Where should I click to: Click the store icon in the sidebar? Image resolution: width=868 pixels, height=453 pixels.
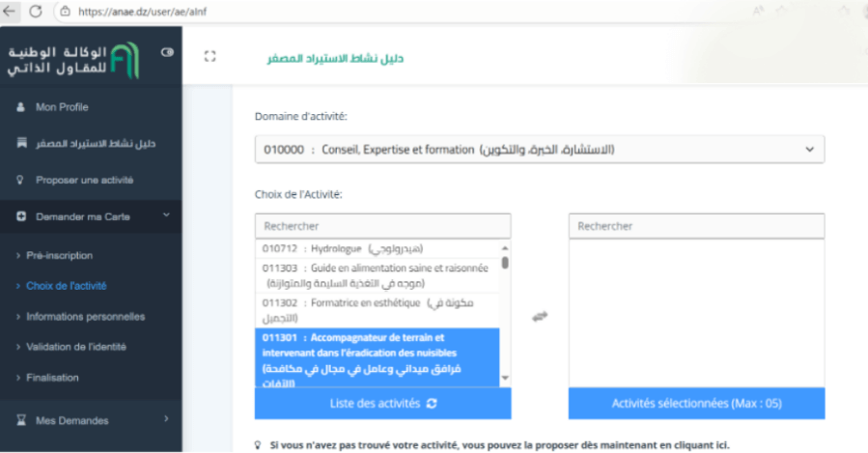pos(20,143)
